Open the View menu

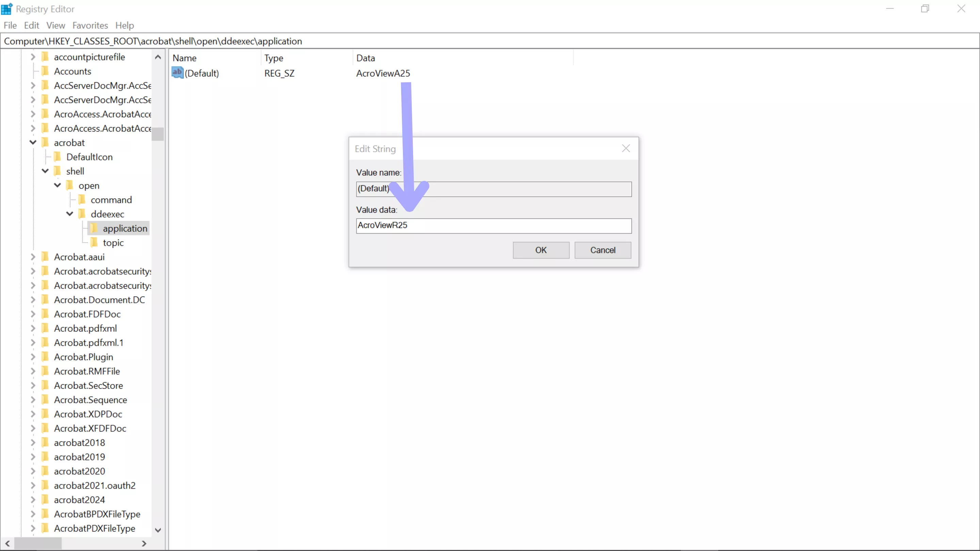tap(55, 25)
